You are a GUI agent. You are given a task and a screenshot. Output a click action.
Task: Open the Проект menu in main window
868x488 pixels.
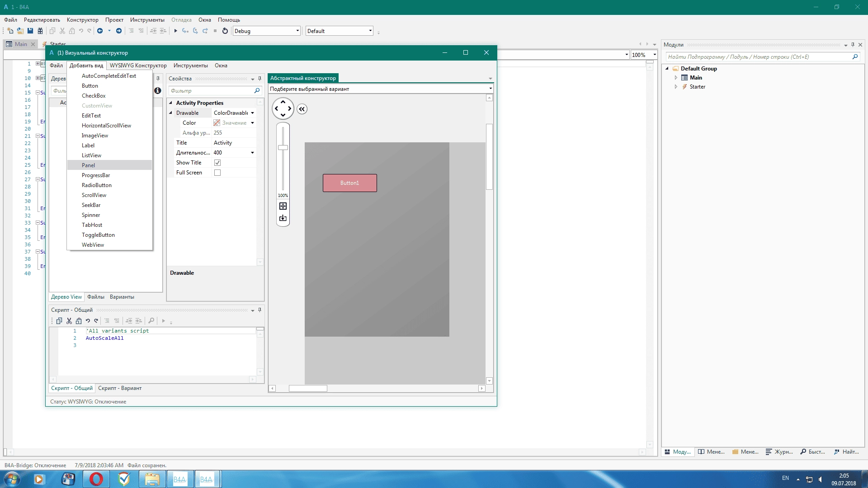coord(114,20)
